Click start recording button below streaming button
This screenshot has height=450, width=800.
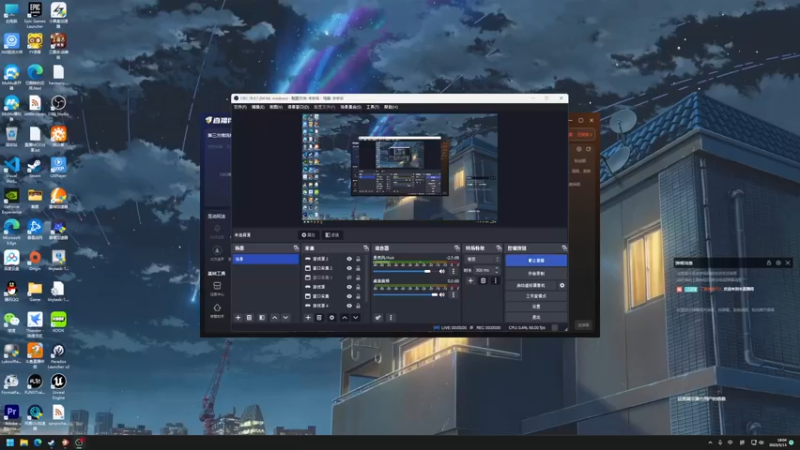[x=536, y=273]
